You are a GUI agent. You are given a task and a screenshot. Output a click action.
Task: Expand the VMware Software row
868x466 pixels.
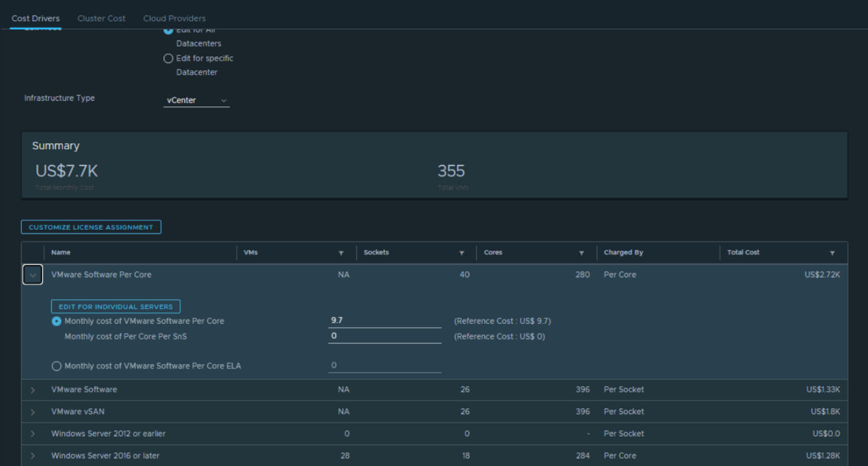(32, 389)
